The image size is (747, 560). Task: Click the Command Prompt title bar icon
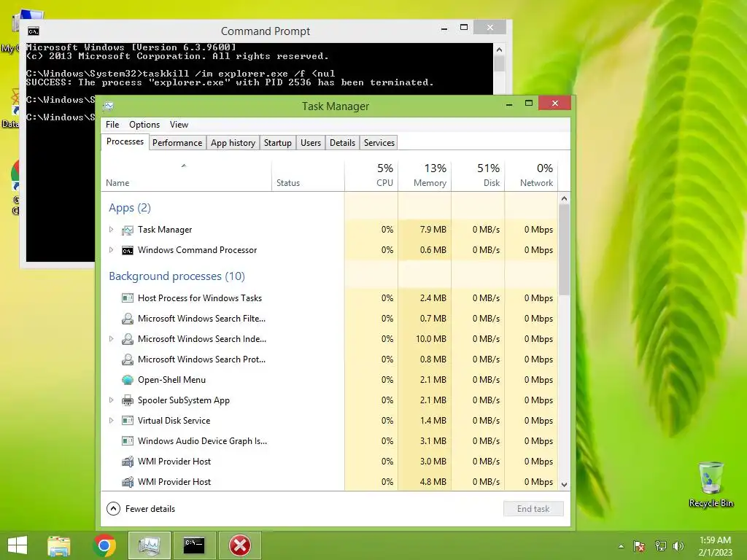click(x=34, y=31)
